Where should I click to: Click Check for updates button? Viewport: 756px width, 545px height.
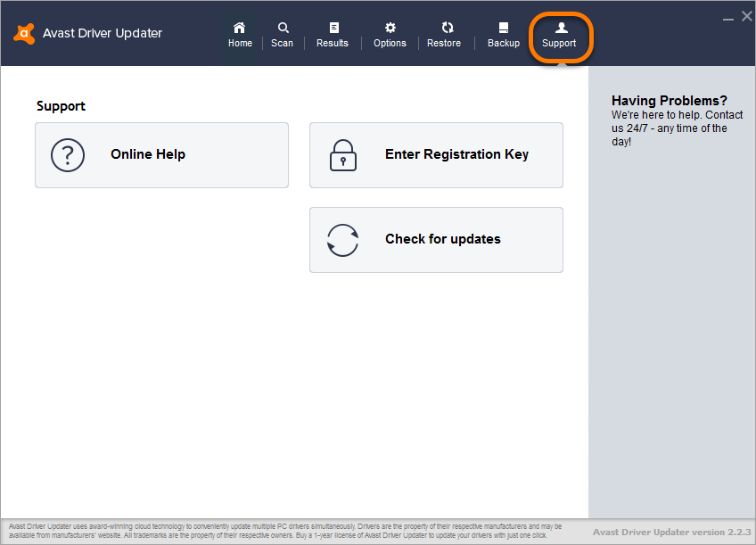(x=436, y=240)
